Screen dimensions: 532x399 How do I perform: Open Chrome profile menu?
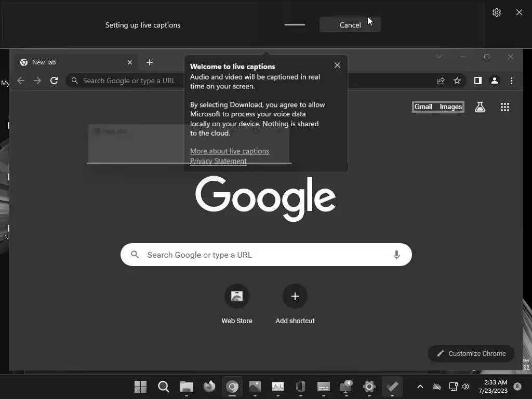pos(495,81)
